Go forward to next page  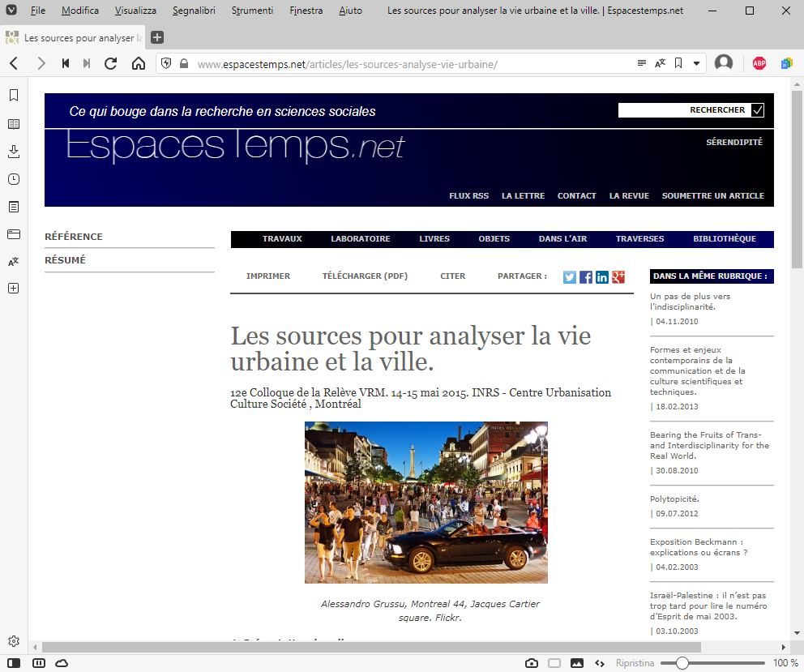41,63
